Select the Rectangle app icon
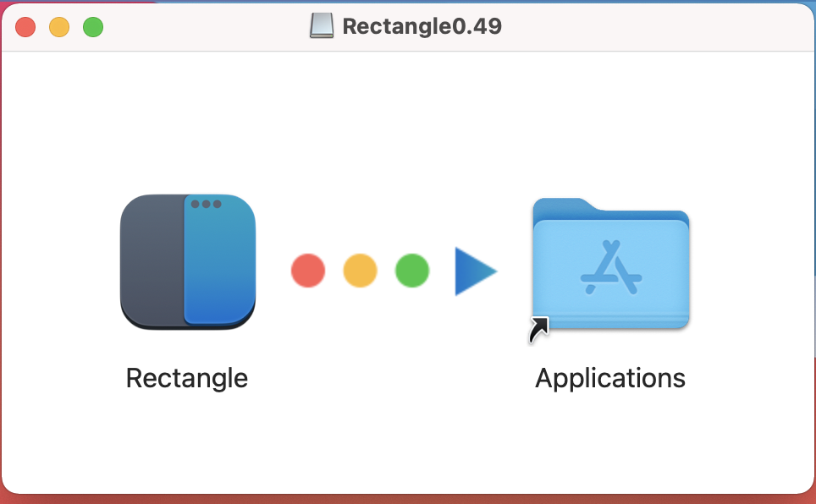Image resolution: width=816 pixels, height=504 pixels. click(x=188, y=262)
